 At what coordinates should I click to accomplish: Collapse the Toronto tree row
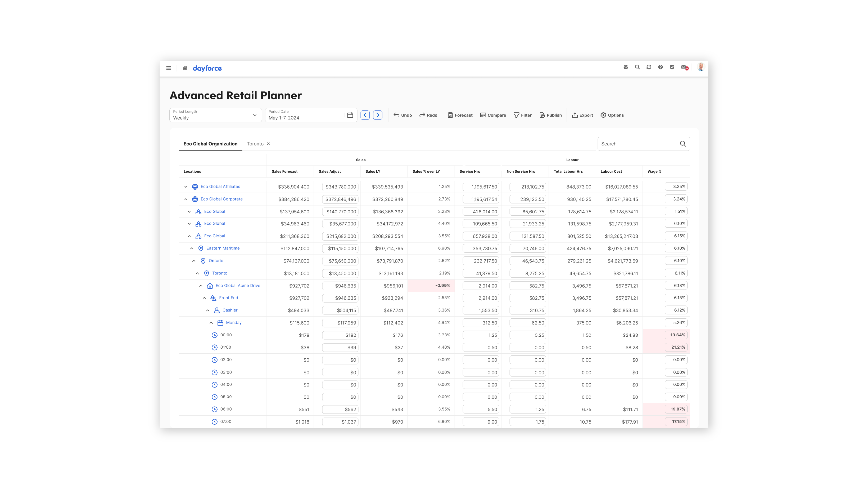pyautogui.click(x=197, y=273)
